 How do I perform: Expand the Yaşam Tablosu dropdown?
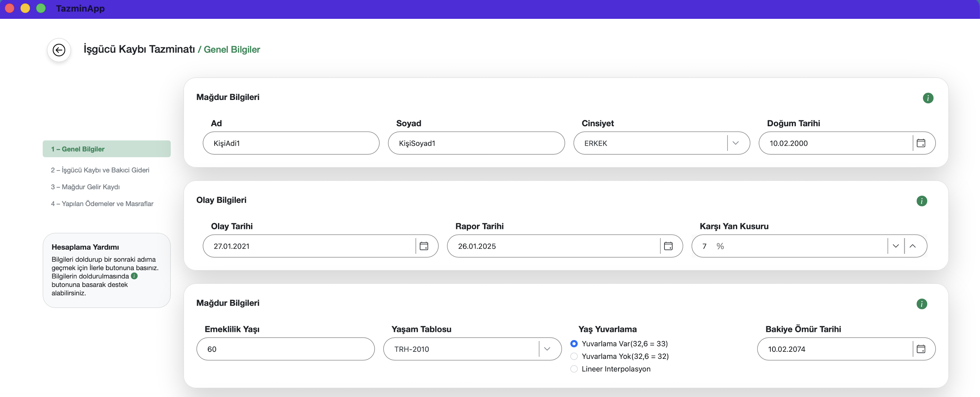547,349
